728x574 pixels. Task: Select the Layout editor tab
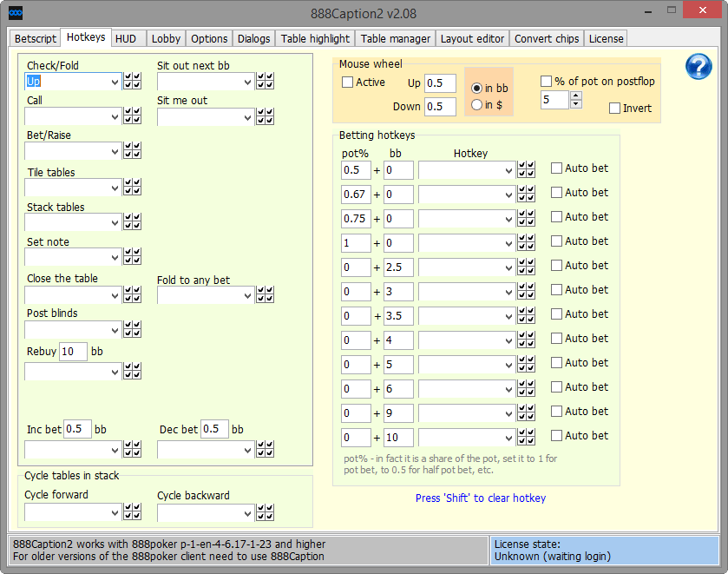coord(472,38)
